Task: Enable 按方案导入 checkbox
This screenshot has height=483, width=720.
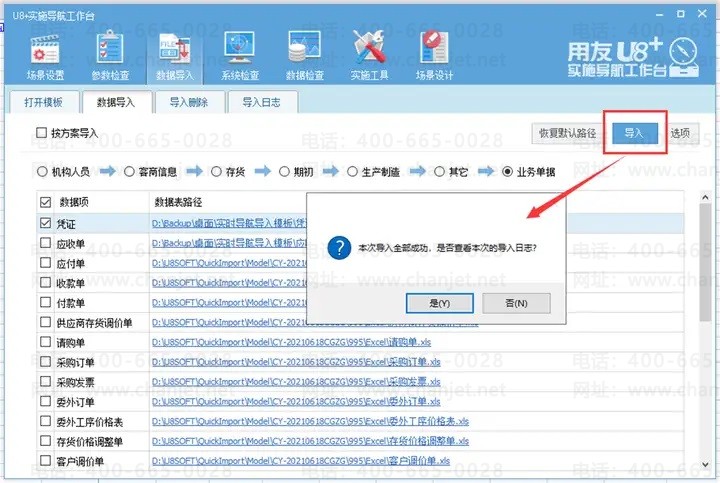Action: [x=42, y=133]
